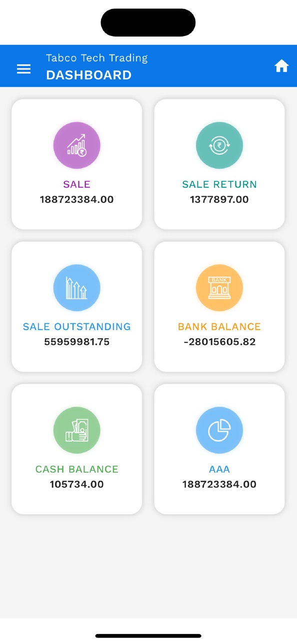
Task: Open the SALE label link
Action: pos(77,184)
